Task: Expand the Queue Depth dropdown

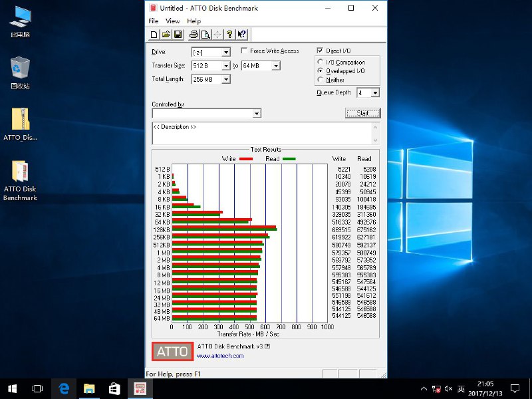Action: pyautogui.click(x=375, y=92)
